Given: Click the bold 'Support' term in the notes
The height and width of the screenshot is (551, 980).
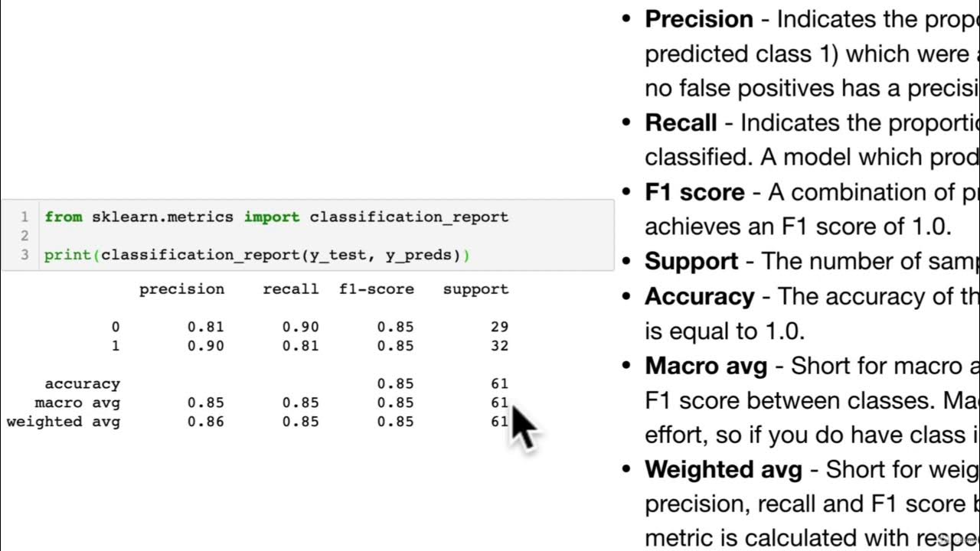Looking at the screenshot, I should coord(691,261).
